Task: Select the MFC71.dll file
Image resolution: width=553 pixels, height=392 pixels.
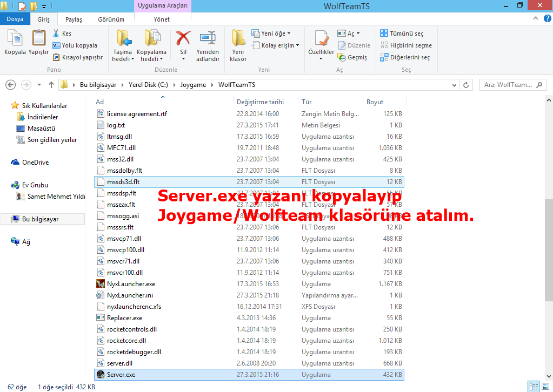Action: (x=249, y=148)
